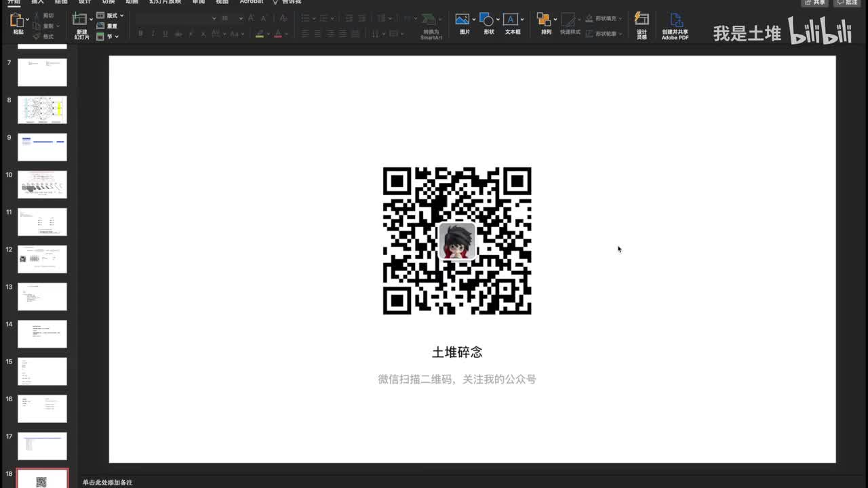Click the Quick Styles (快速样式) icon
This screenshot has height=488, width=868.
(568, 20)
